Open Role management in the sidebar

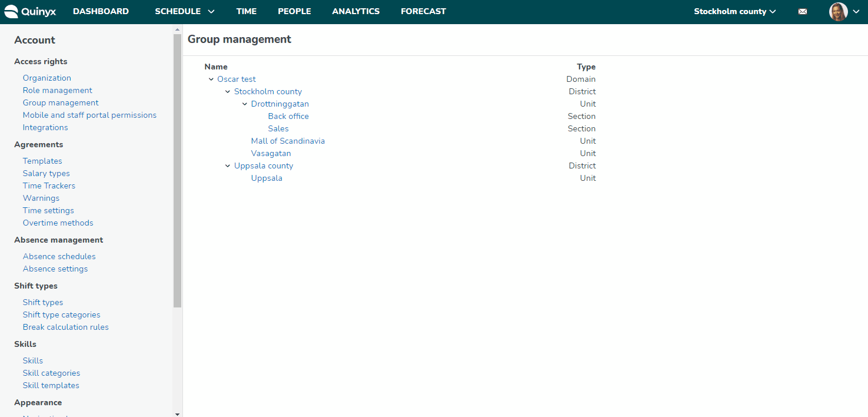click(x=58, y=90)
